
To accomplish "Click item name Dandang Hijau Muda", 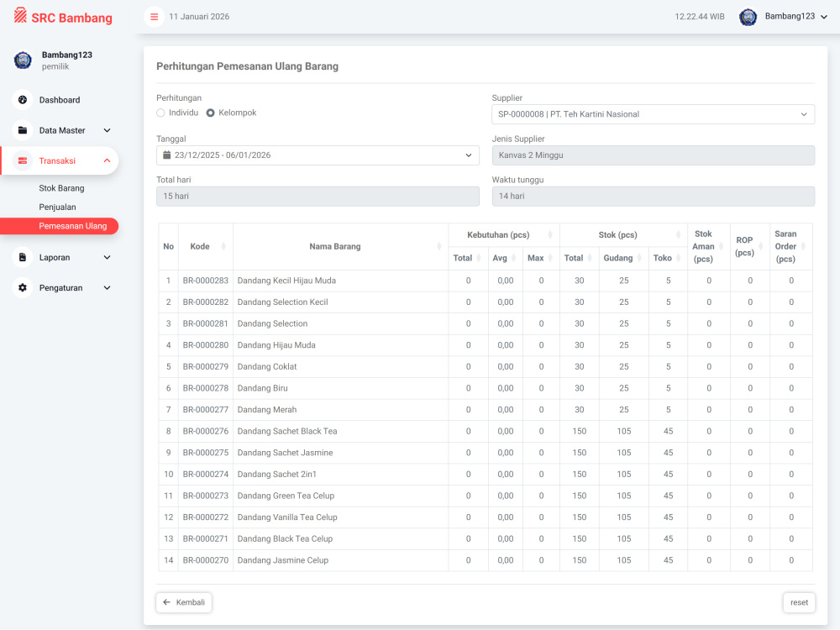I will (276, 345).
